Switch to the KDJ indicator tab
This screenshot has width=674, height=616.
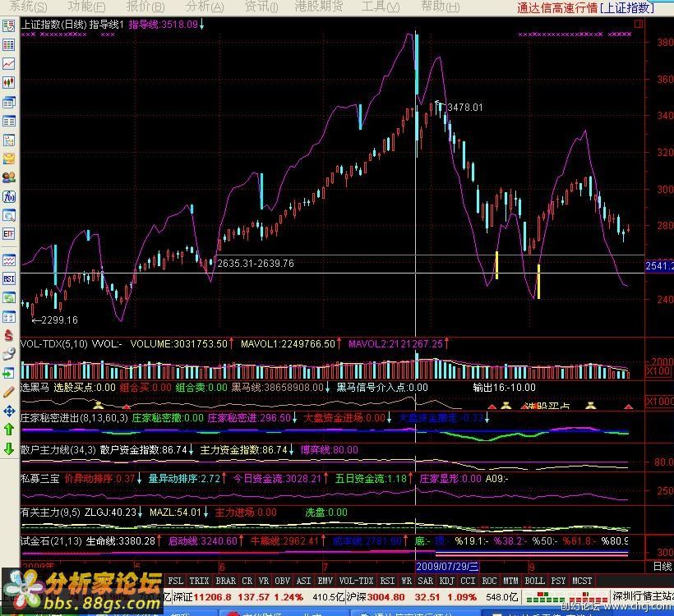[x=447, y=581]
